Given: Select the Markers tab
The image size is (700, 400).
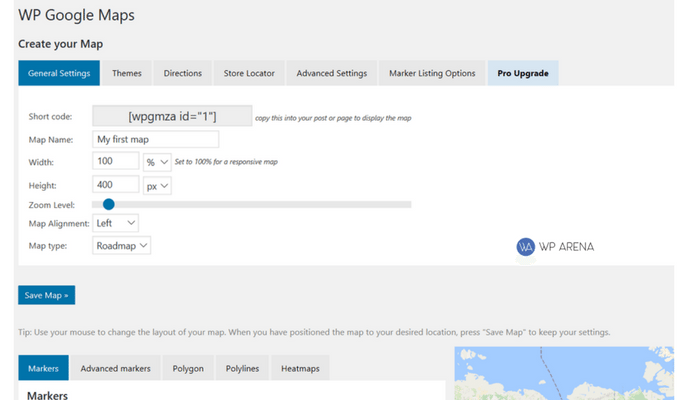Looking at the screenshot, I should (43, 368).
